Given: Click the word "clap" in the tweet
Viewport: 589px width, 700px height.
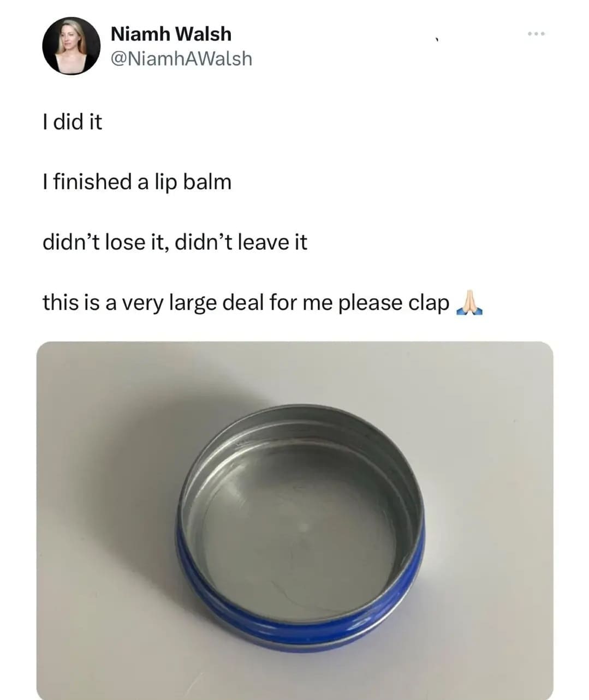Looking at the screenshot, I should [429, 304].
